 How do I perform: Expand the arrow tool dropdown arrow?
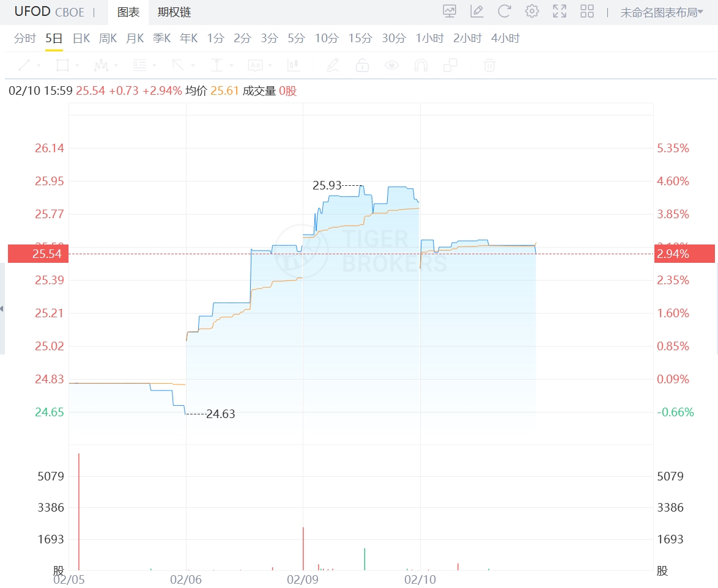[193, 66]
